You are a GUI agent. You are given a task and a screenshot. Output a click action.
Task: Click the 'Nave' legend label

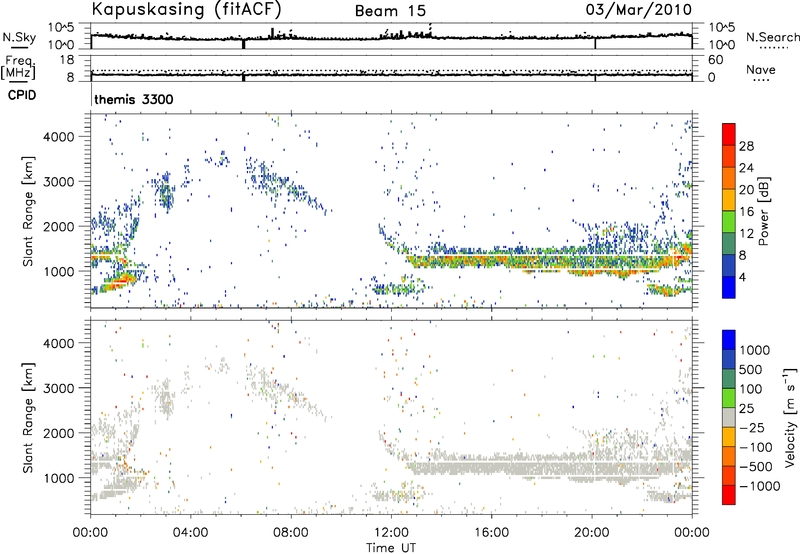click(761, 69)
